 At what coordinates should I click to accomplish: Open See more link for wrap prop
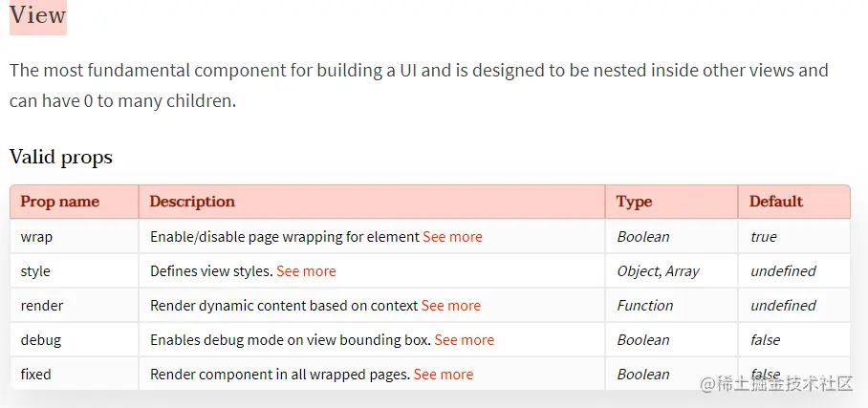452,237
